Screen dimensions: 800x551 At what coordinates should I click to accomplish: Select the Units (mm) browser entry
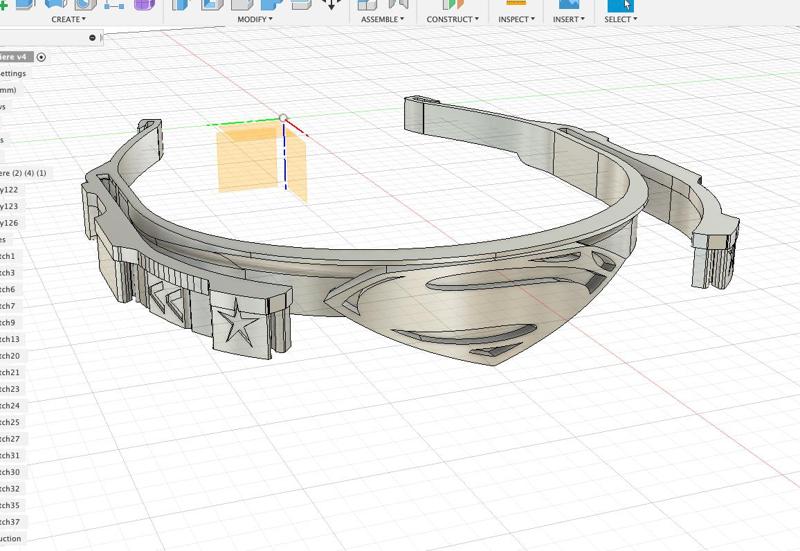point(8,90)
